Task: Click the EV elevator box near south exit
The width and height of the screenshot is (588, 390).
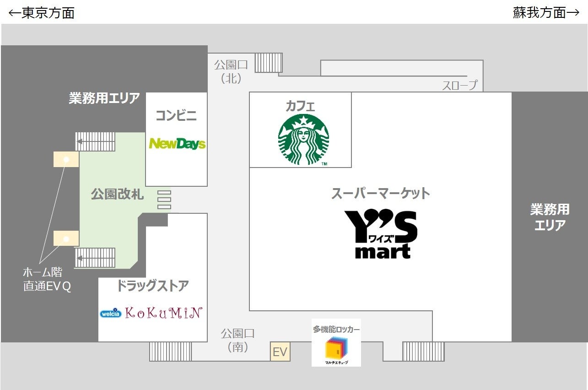Action: tap(280, 352)
